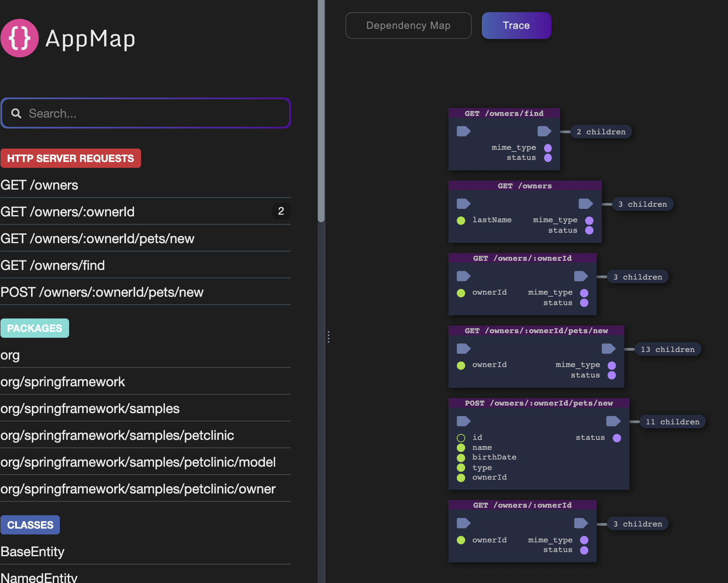Expand the 11 children of POST pets/new node
The width and height of the screenshot is (728, 583).
(672, 421)
